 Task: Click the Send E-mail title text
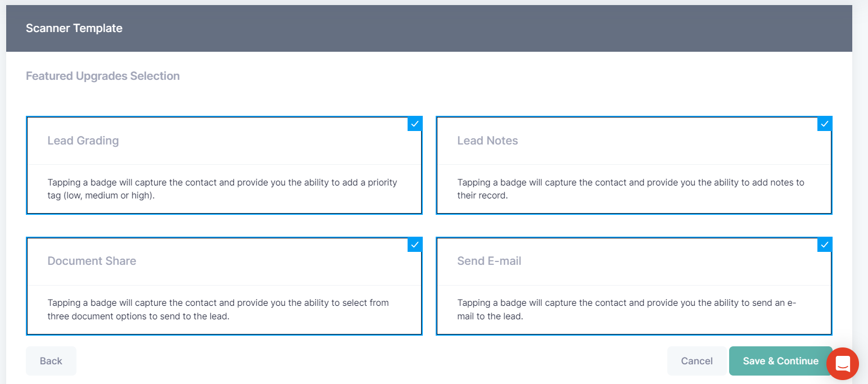(489, 261)
